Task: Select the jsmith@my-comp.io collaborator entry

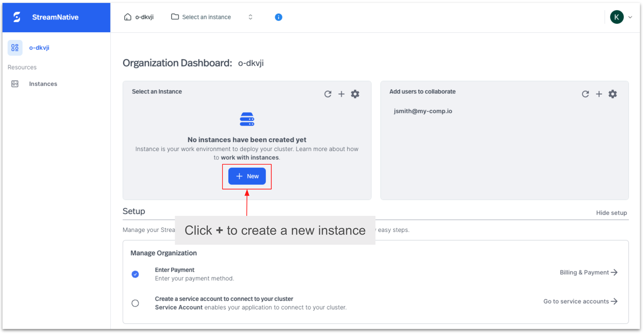Action: pos(423,111)
